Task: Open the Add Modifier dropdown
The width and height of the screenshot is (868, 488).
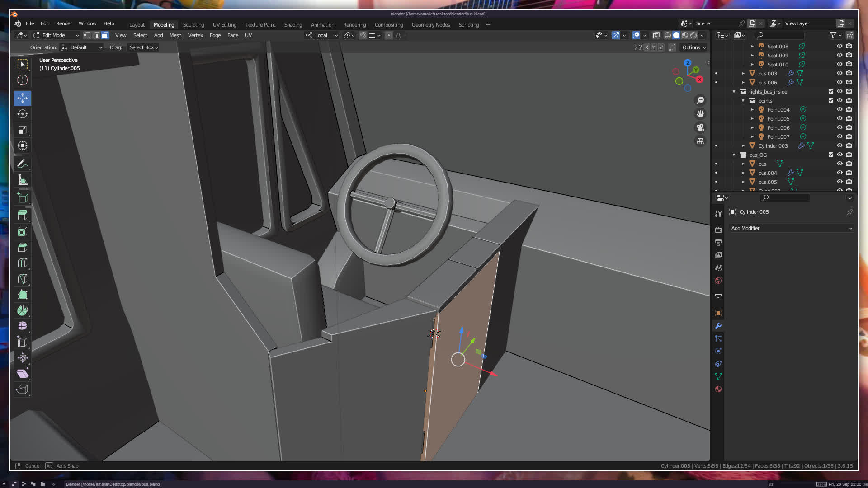Action: 791,228
